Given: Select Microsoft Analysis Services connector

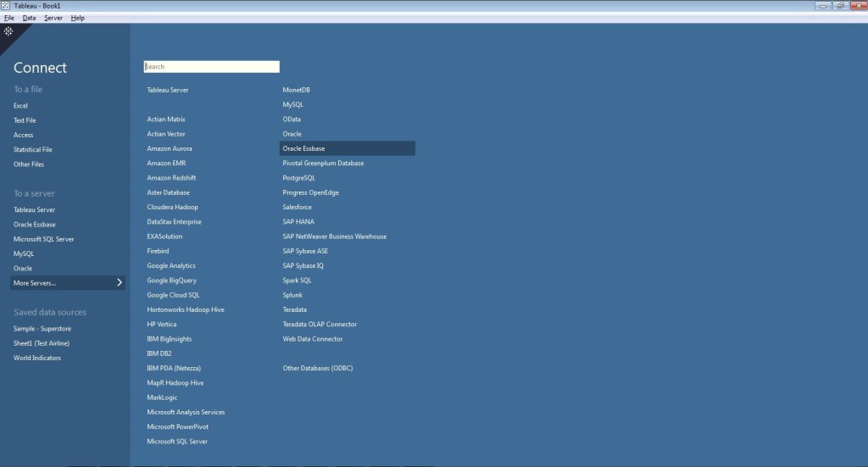Looking at the screenshot, I should (186, 412).
